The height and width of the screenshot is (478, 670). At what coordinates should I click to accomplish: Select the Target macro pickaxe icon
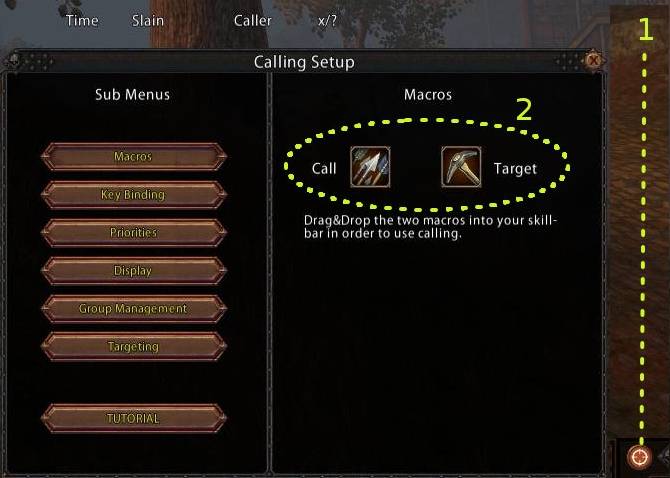461,167
